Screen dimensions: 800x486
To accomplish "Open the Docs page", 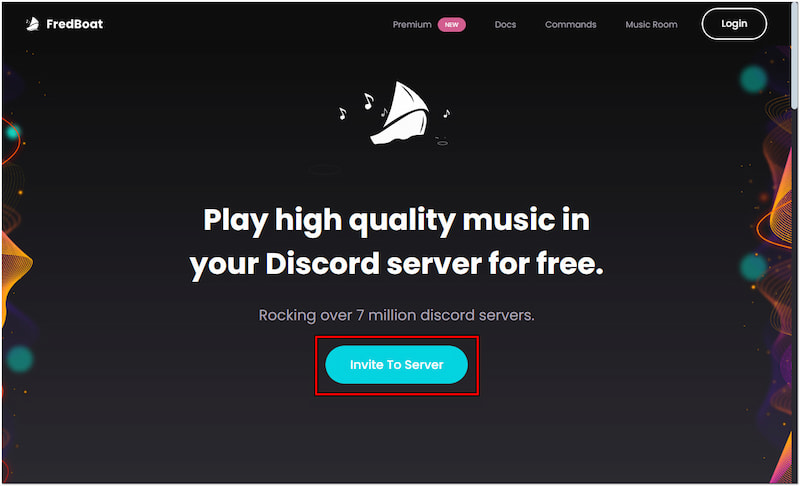I will (505, 24).
